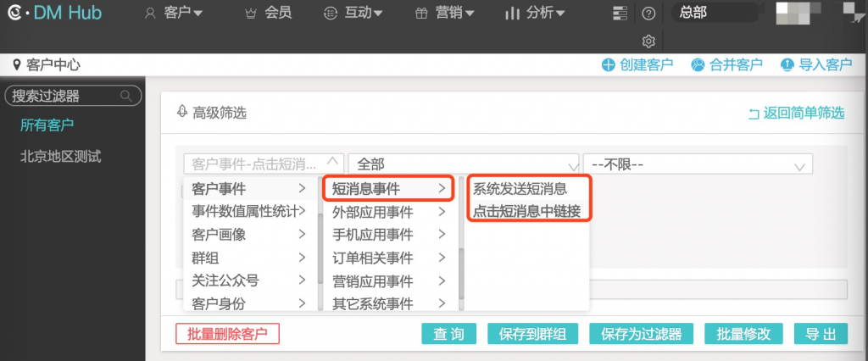The image size is (868, 361).
Task: Open the settings gear icon
Action: coord(648,41)
